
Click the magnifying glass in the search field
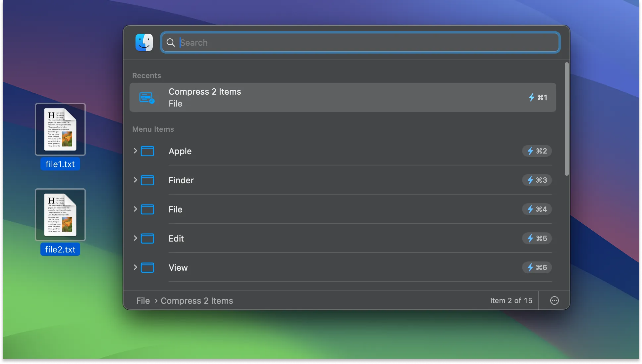[171, 43]
